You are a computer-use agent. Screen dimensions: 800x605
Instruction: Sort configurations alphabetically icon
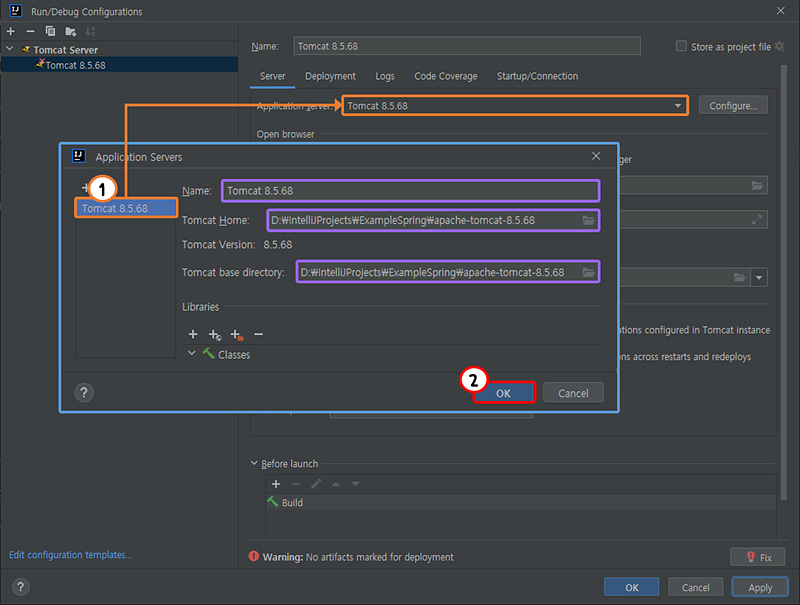click(x=90, y=32)
